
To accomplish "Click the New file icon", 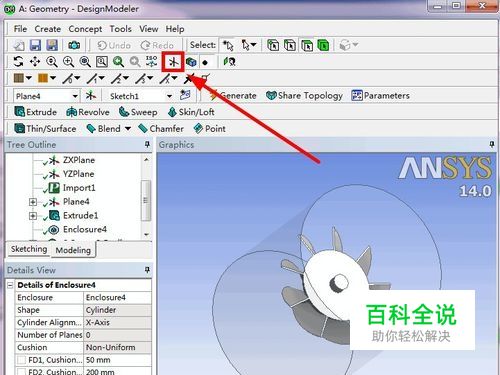I will pyautogui.click(x=19, y=45).
